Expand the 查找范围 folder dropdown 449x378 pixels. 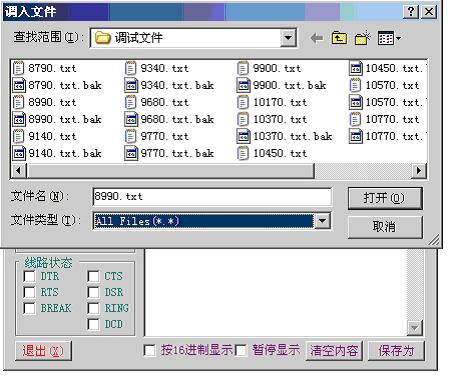point(288,38)
